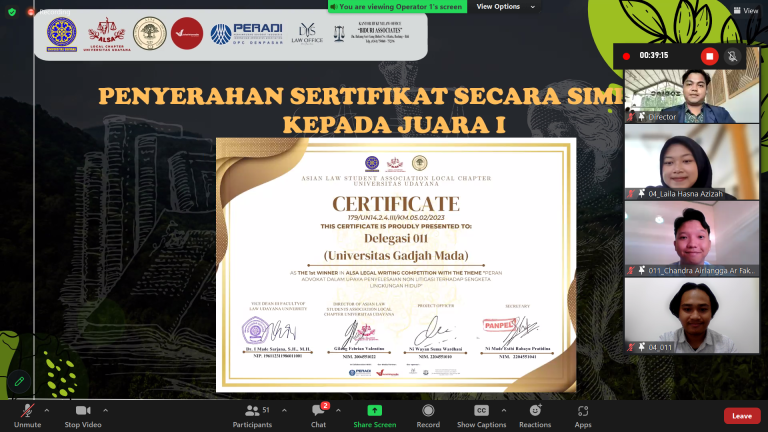The width and height of the screenshot is (768, 432).
Task: Click Share Screen button
Action: pyautogui.click(x=375, y=416)
